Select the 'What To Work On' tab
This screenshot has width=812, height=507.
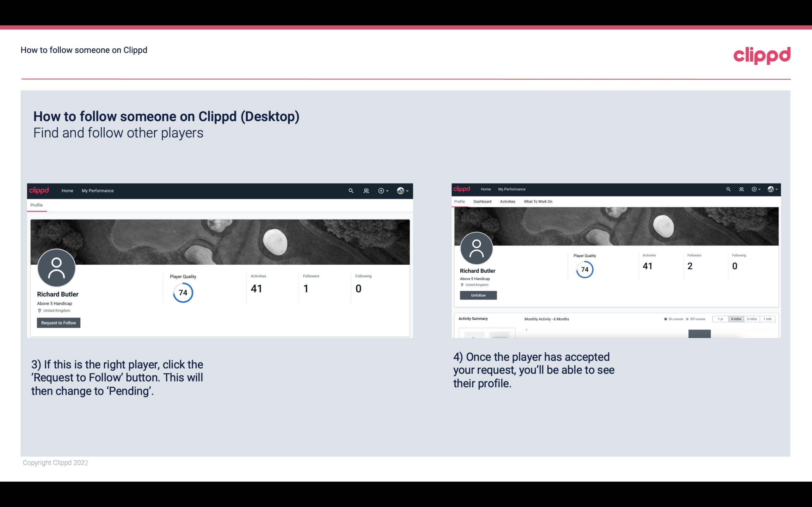pyautogui.click(x=538, y=201)
